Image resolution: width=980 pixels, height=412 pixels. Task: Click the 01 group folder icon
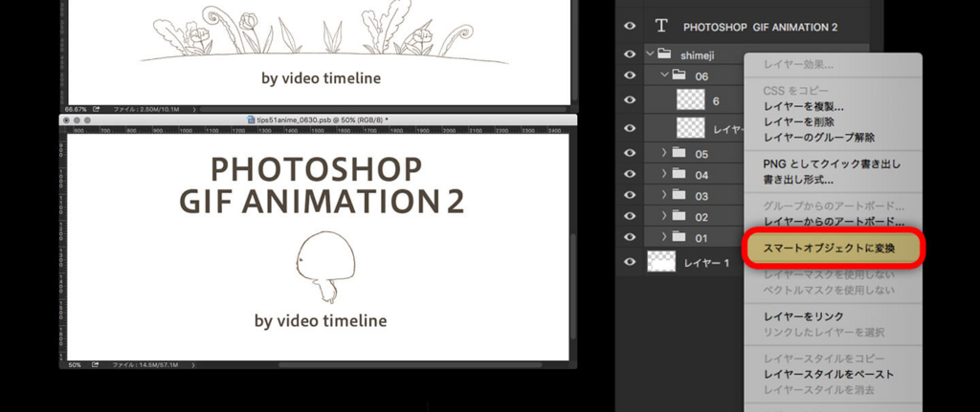pyautogui.click(x=679, y=237)
